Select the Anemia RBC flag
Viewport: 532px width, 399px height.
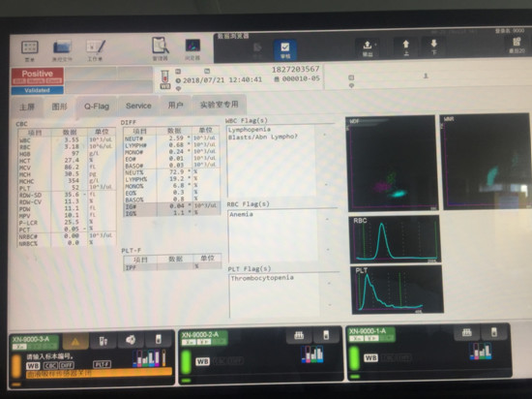[241, 214]
